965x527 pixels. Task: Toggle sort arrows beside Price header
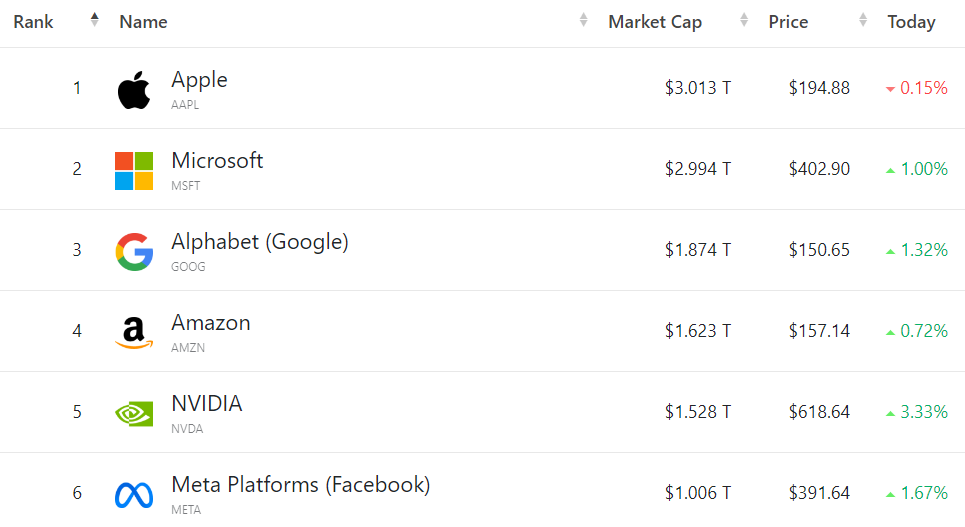point(863,20)
